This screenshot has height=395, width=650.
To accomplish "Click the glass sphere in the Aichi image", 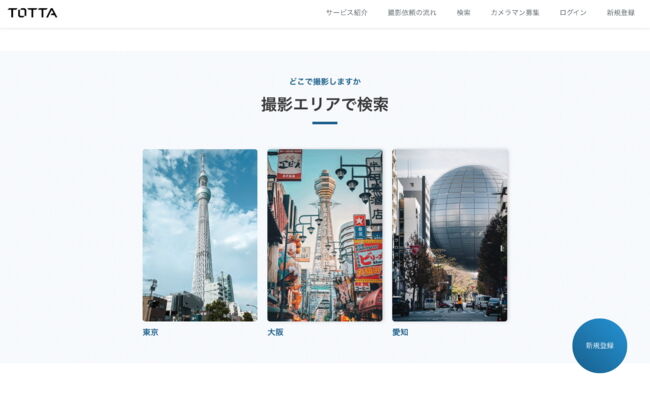I will pyautogui.click(x=464, y=216).
